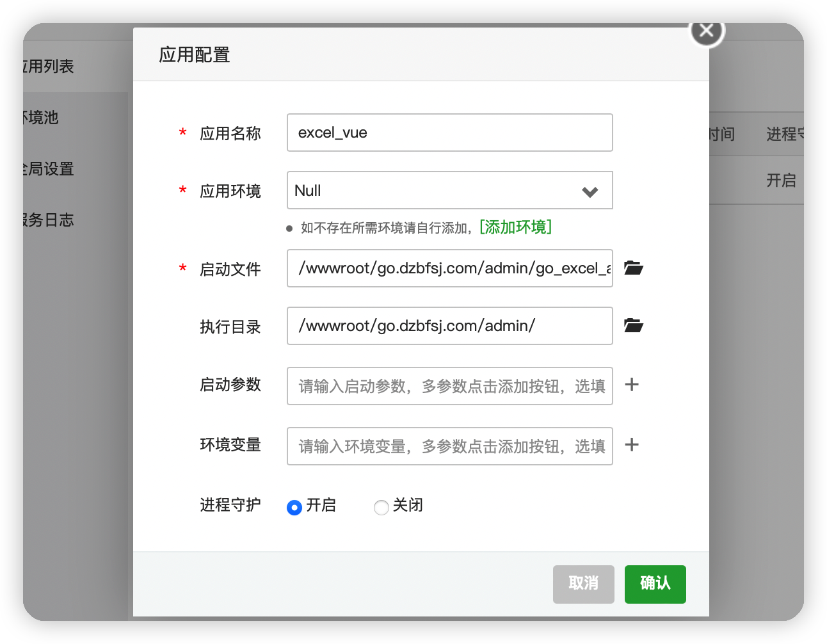Select 开启 for process guard

pyautogui.click(x=294, y=507)
